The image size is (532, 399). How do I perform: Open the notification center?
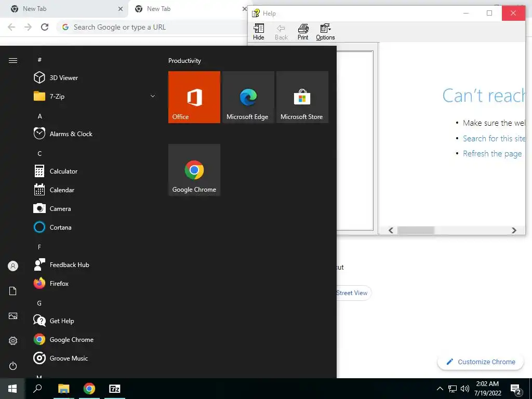[x=516, y=389]
